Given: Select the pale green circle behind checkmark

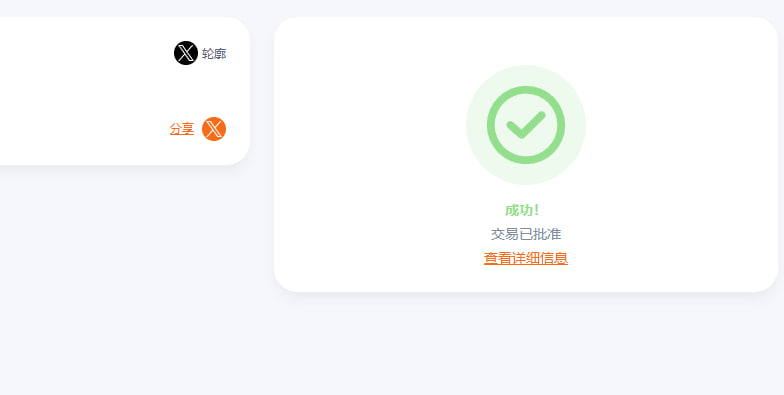Looking at the screenshot, I should coord(526,125).
